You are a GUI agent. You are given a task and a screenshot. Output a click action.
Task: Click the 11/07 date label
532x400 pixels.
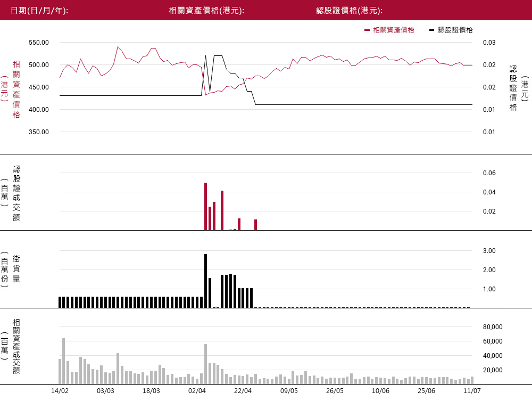click(472, 390)
